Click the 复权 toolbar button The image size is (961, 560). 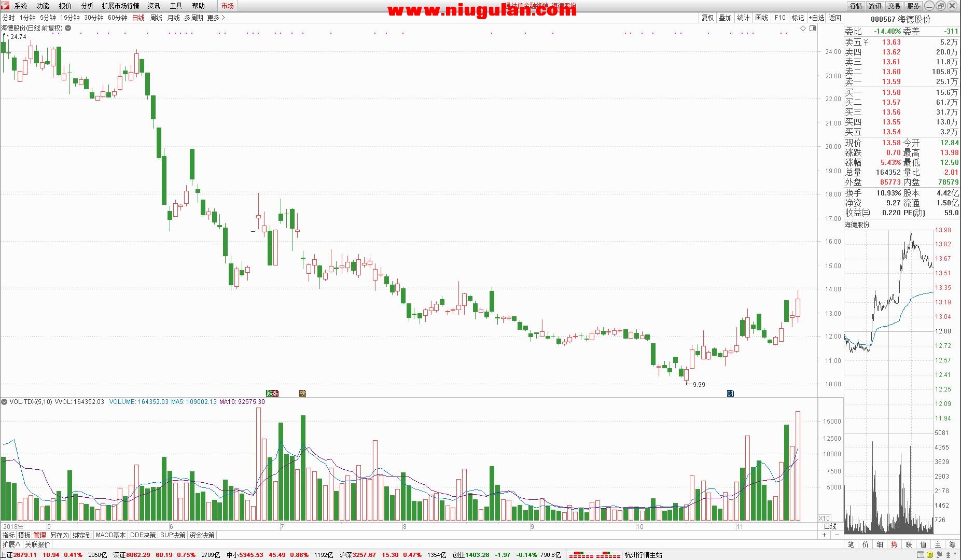[x=707, y=18]
